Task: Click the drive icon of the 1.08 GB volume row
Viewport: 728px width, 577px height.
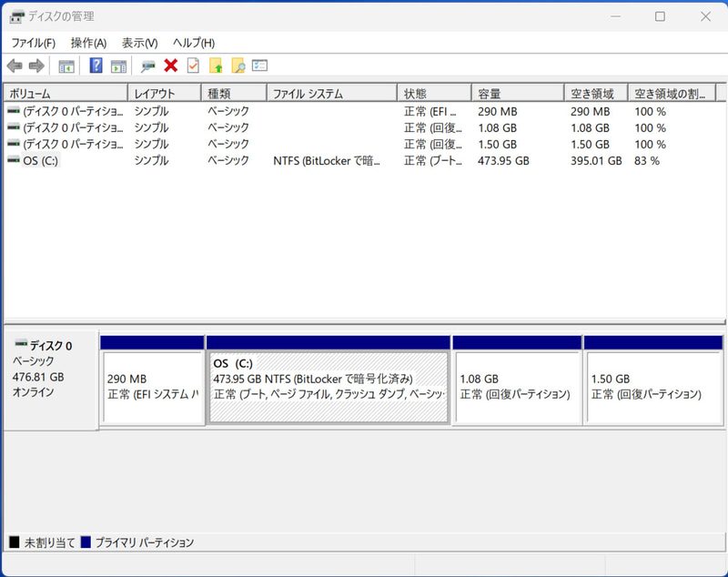Action: coord(14,127)
